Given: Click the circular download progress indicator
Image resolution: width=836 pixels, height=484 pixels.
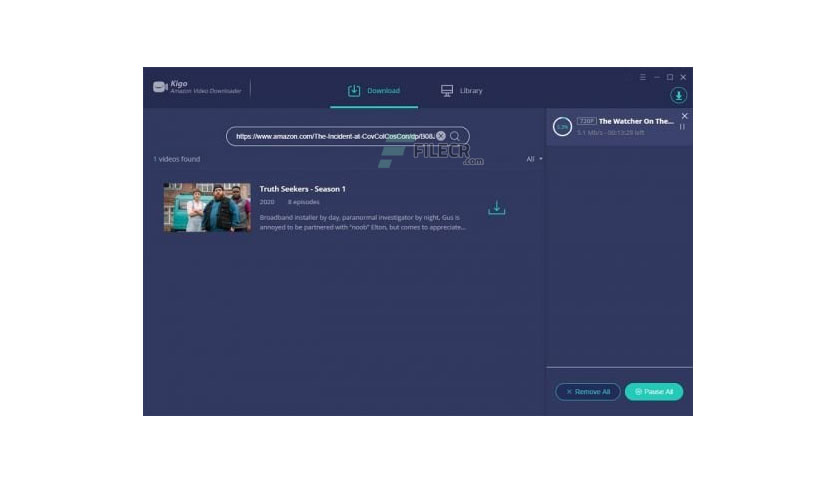Looking at the screenshot, I should tap(562, 127).
